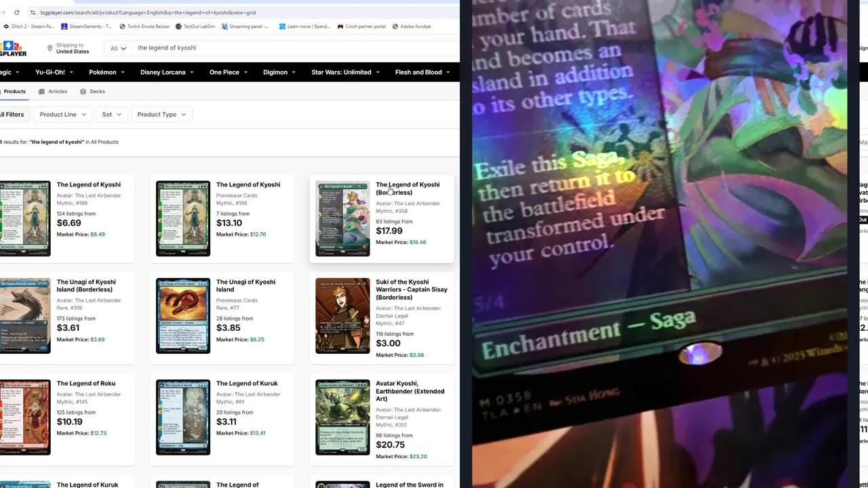Click '124 listings from' text
This screenshot has height=488, width=868.
point(76,213)
